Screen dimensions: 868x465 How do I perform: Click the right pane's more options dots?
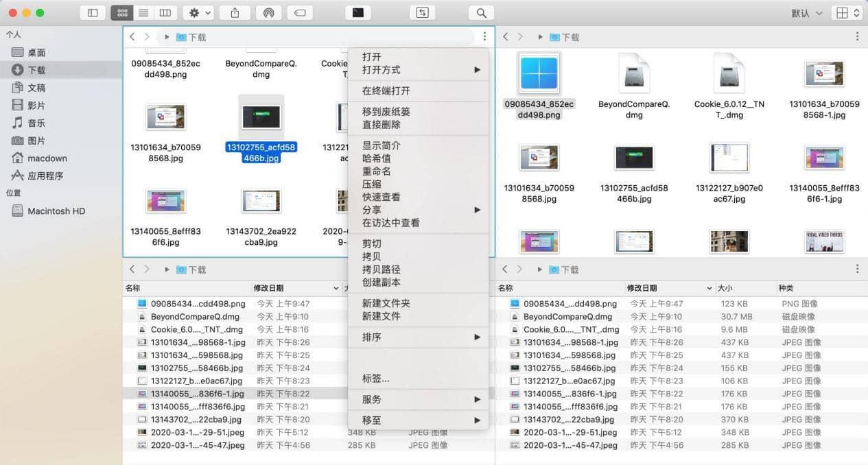coord(856,36)
